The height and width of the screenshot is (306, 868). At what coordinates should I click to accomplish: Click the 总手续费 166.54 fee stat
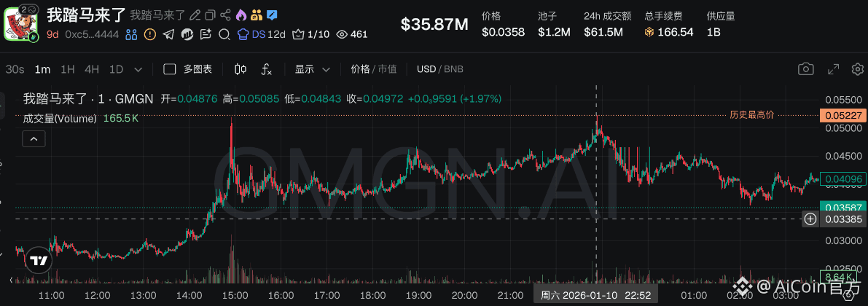pyautogui.click(x=669, y=24)
